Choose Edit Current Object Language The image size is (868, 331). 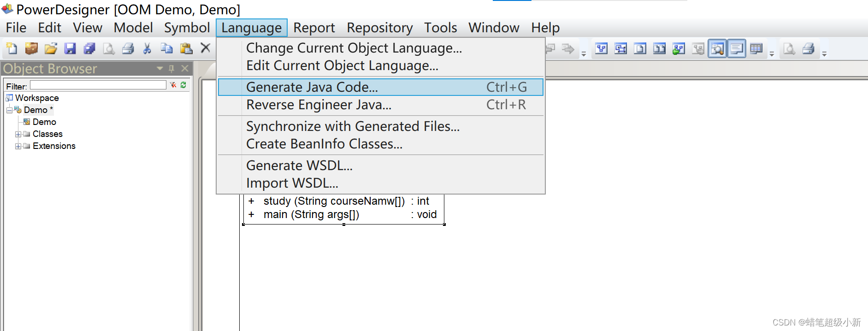381,65
